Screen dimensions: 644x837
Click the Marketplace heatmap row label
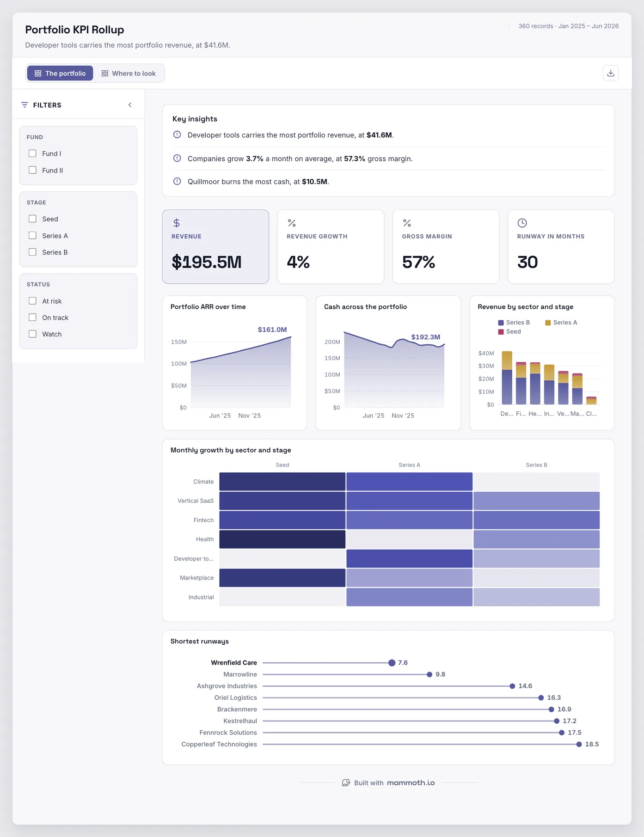tap(196, 578)
